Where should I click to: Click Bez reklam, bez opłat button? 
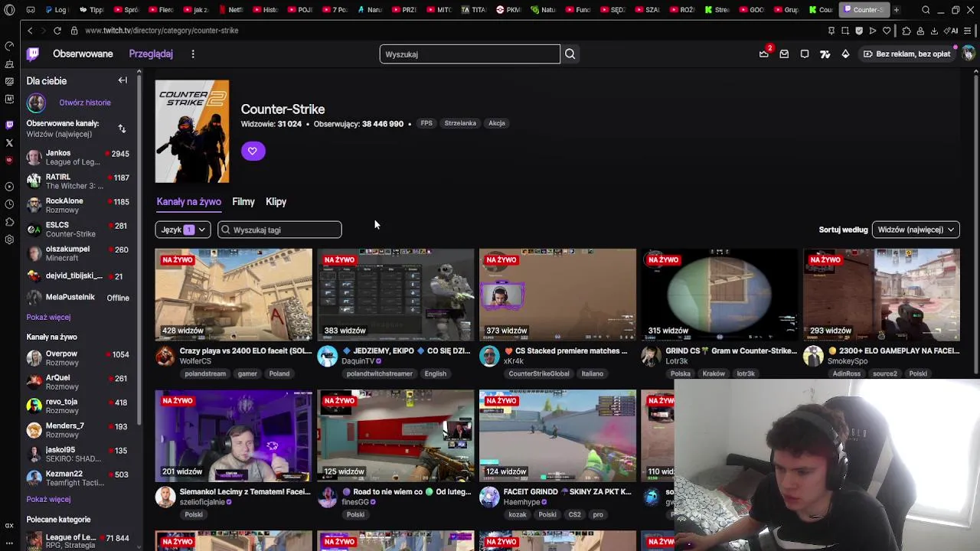tap(906, 54)
